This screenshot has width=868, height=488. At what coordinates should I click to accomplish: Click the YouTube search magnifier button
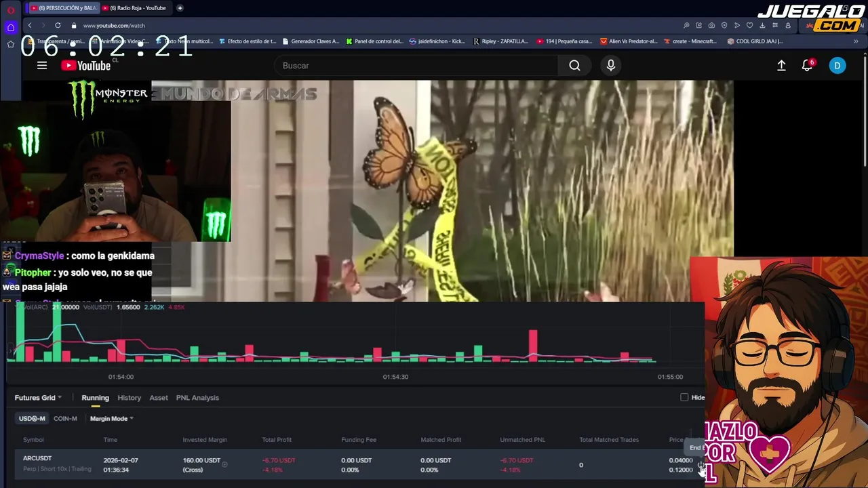574,66
